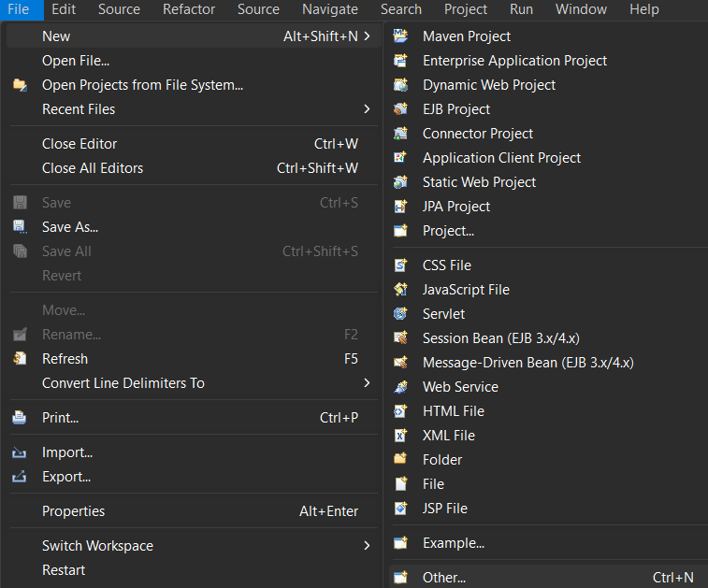Select Open Projects from File System
This screenshot has width=708, height=588.
point(142,85)
